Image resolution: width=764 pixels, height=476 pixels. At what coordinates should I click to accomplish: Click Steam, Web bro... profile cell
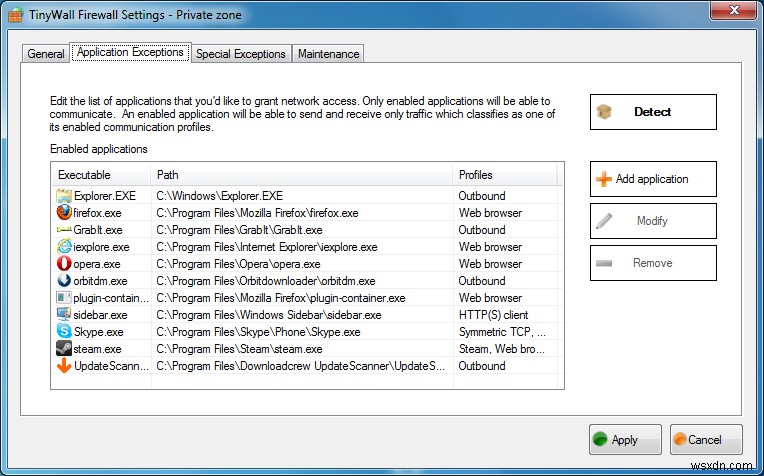click(x=502, y=349)
